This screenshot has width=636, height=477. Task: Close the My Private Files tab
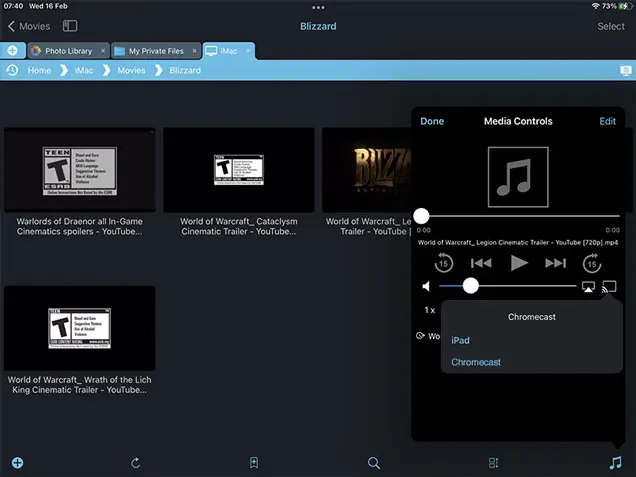point(194,51)
